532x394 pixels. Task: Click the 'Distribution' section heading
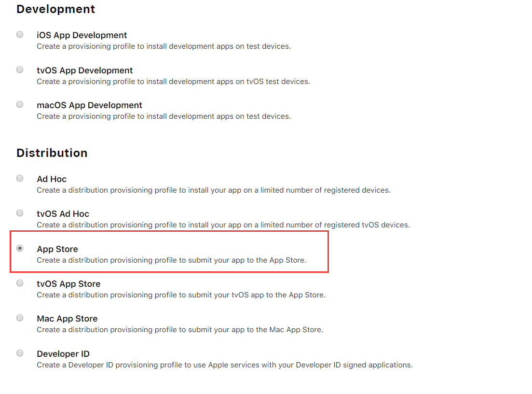pyautogui.click(x=52, y=153)
